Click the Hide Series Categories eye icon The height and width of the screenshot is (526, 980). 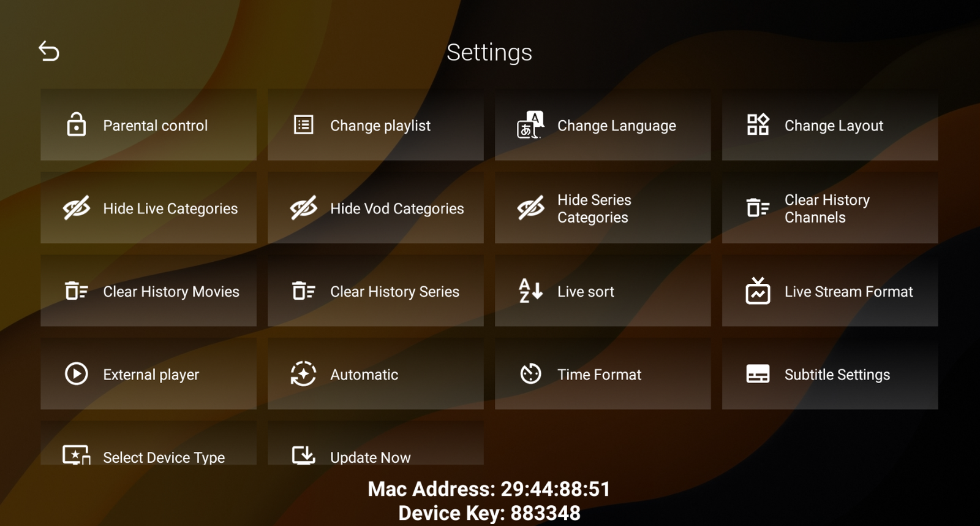coord(530,208)
